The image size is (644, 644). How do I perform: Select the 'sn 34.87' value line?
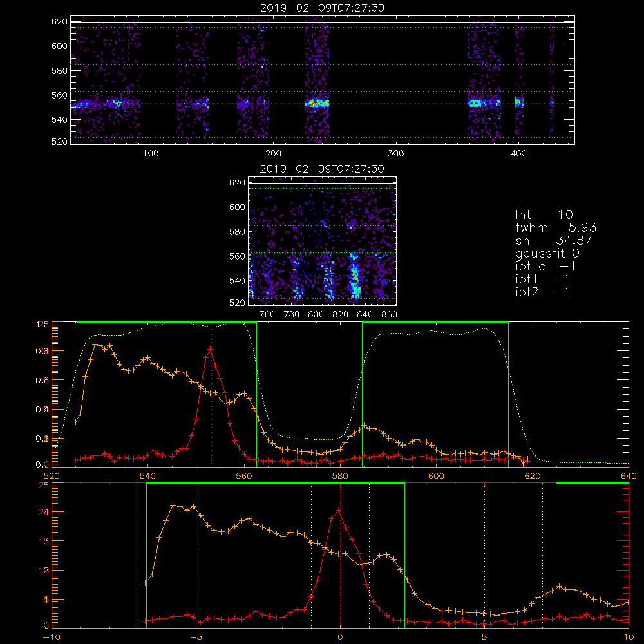click(553, 240)
